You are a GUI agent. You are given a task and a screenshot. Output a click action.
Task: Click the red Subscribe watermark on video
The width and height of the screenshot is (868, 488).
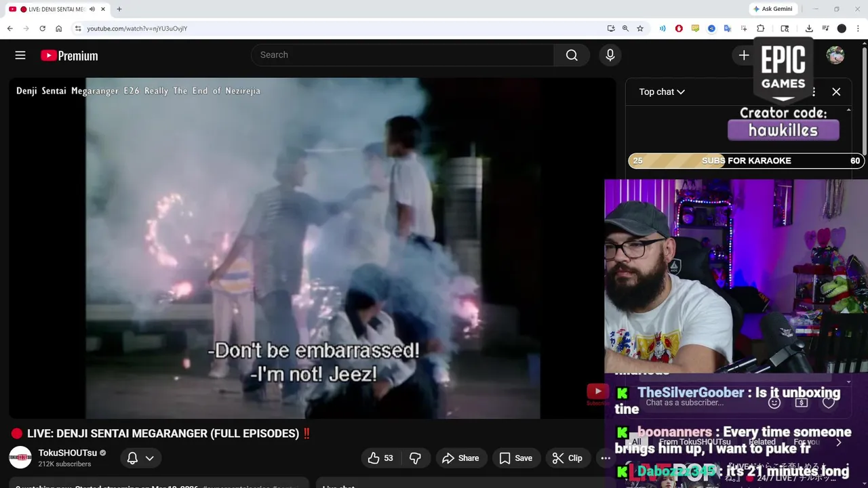(x=597, y=394)
